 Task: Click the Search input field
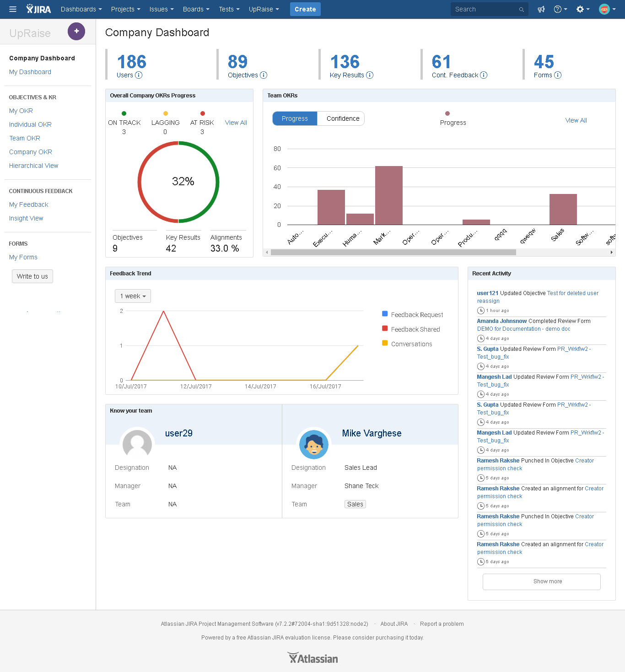click(490, 9)
